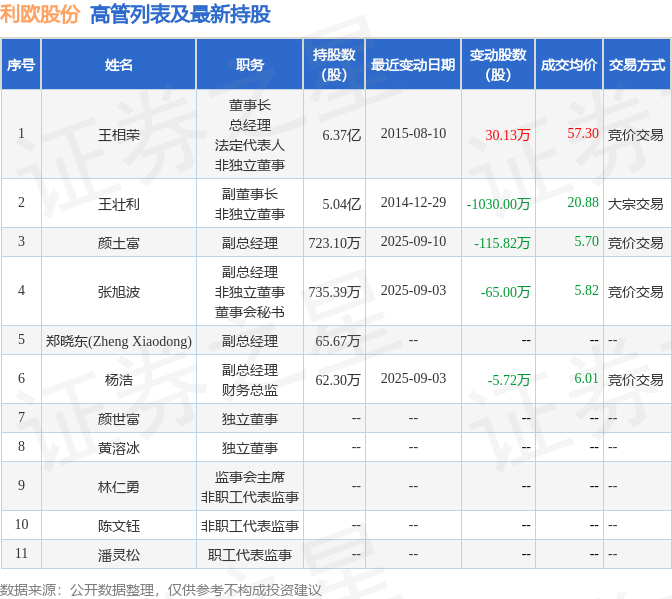Click the 最近变动日期 column header
This screenshot has height=599, width=672.
tap(413, 65)
